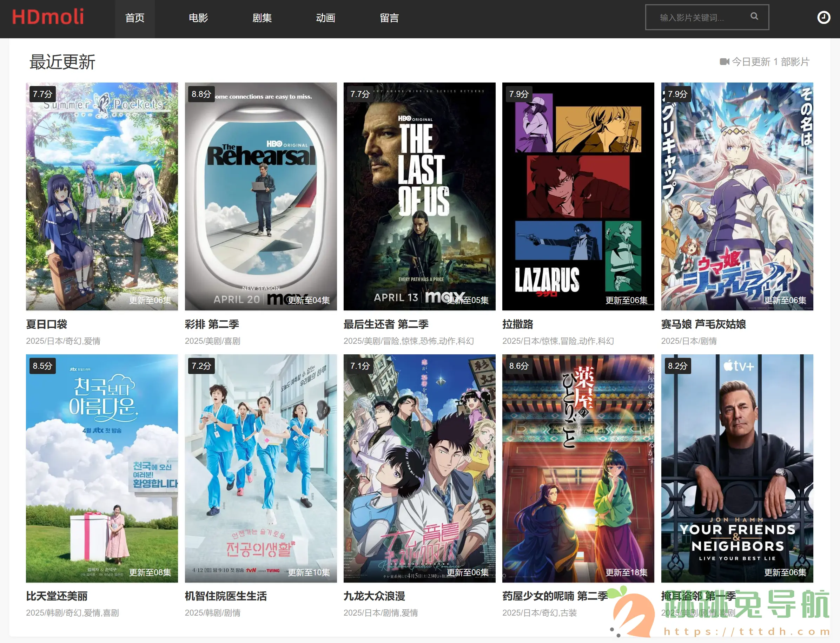Click 2025/日本/剧情,爱情 under 九龙大众浪漫

(x=381, y=613)
